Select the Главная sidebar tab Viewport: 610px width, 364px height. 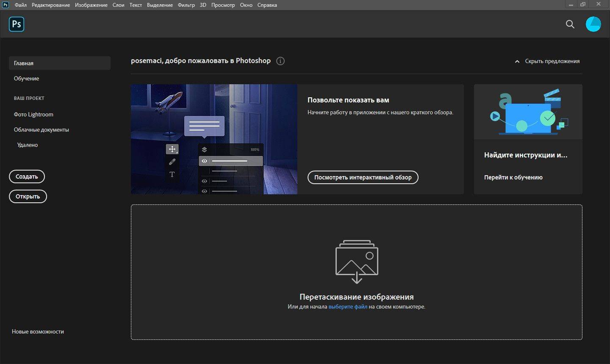coord(60,63)
